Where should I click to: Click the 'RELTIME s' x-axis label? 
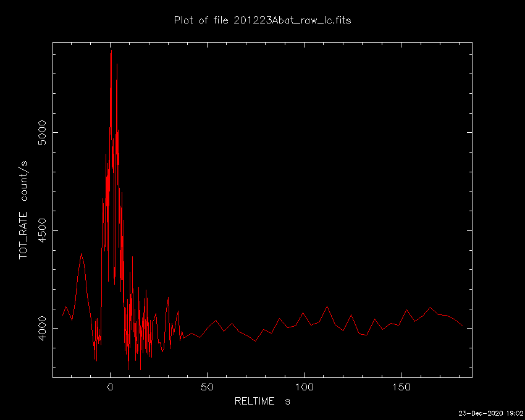(x=262, y=401)
